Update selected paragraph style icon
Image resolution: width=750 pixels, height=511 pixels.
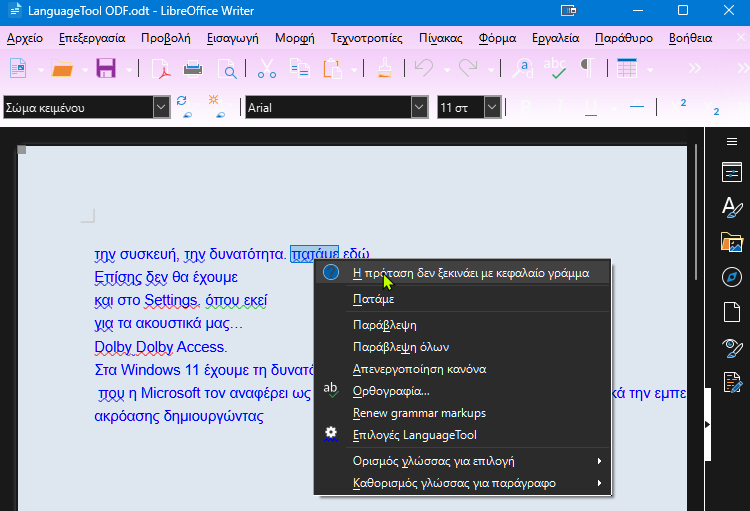pyautogui.click(x=184, y=107)
